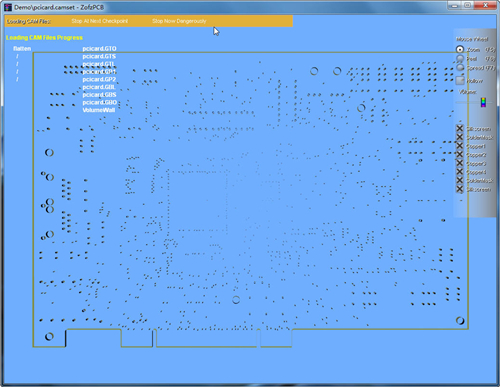This screenshot has width=500, height=387.
Task: Toggle the SolderMask checkbox just above Copper1
Action: coord(460,137)
